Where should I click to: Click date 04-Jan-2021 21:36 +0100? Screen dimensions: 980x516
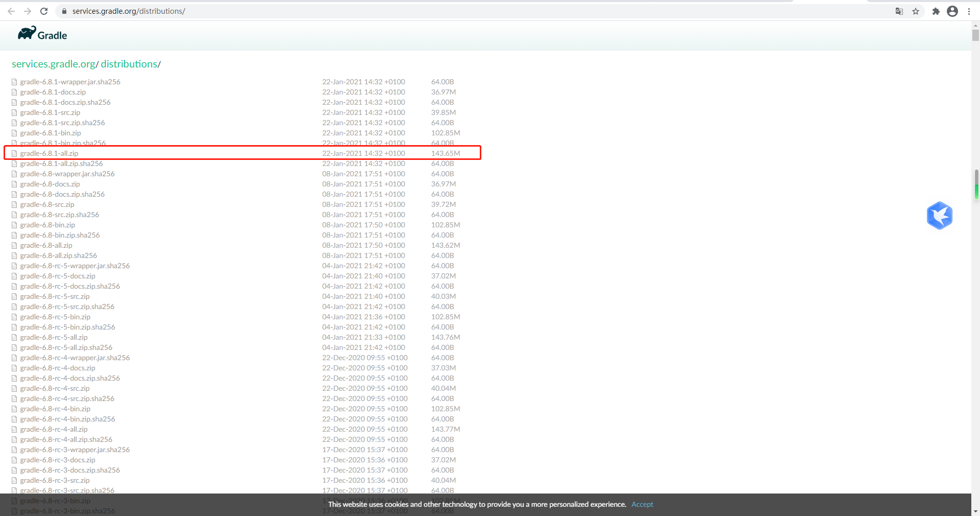(x=363, y=317)
